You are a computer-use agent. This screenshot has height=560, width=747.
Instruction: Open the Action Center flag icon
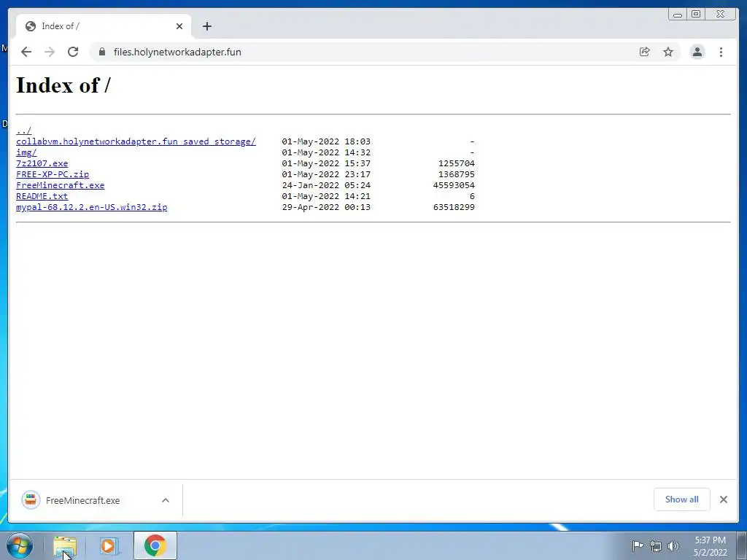(638, 545)
